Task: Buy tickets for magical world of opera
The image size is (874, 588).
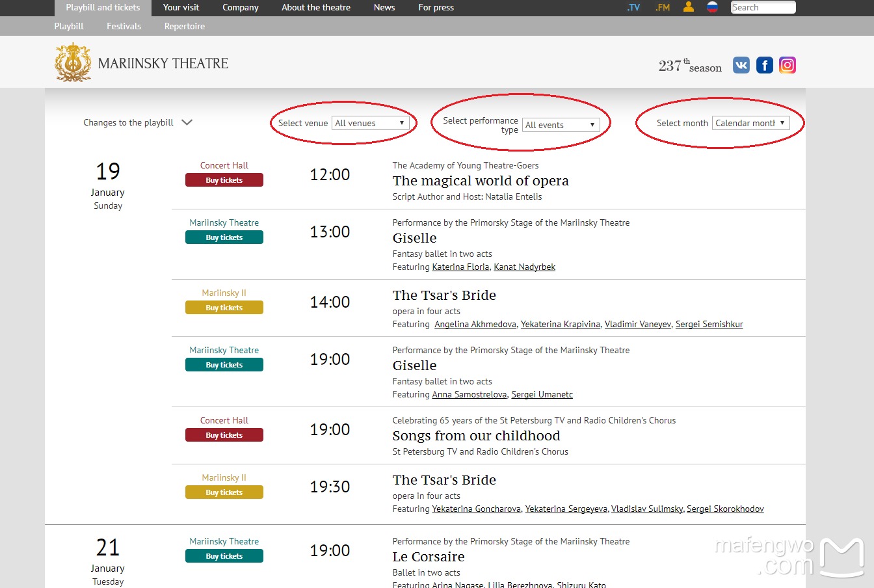Action: [x=224, y=180]
